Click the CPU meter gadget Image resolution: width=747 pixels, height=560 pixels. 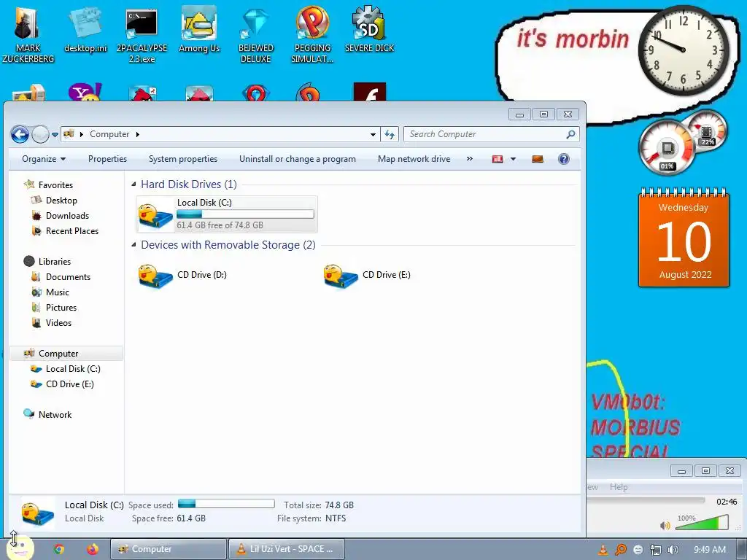click(x=667, y=147)
